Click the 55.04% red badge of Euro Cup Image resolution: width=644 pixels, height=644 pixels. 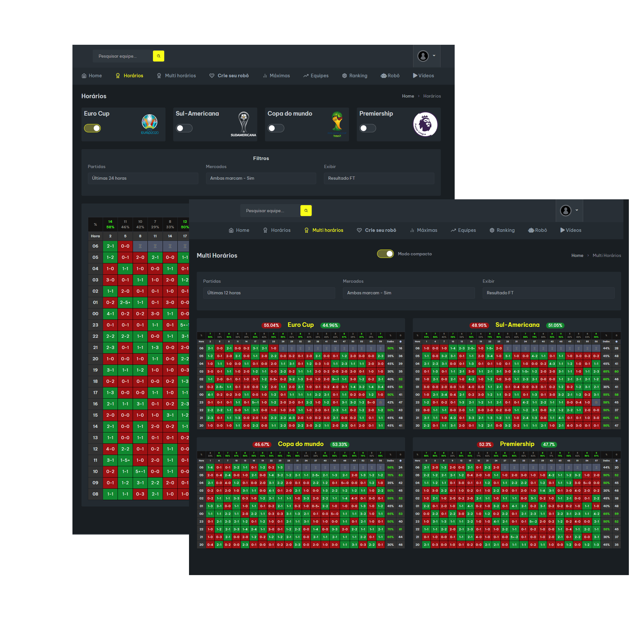point(271,325)
